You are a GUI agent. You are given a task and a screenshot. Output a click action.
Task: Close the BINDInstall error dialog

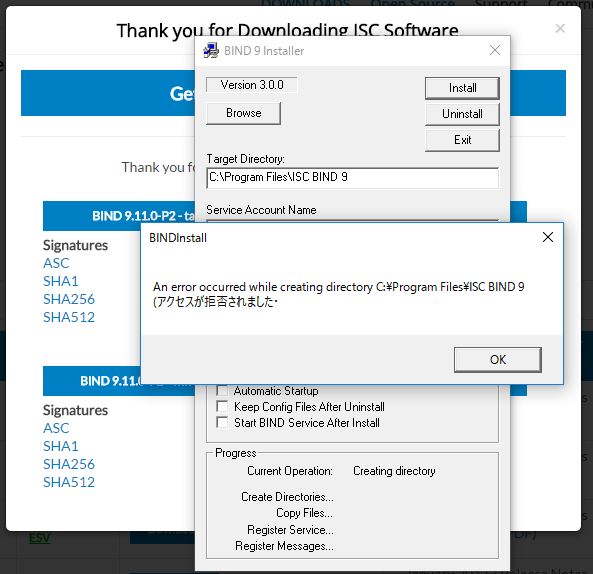pos(548,237)
